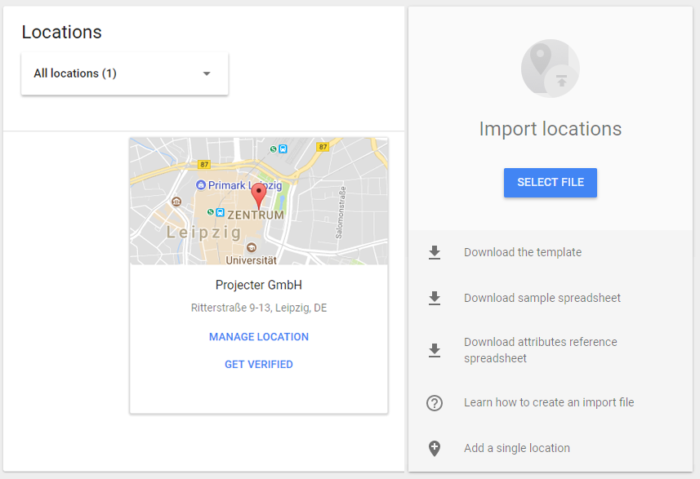Click the dropdown arrow beside All locations
Image resolution: width=700 pixels, height=479 pixels.
tap(206, 74)
